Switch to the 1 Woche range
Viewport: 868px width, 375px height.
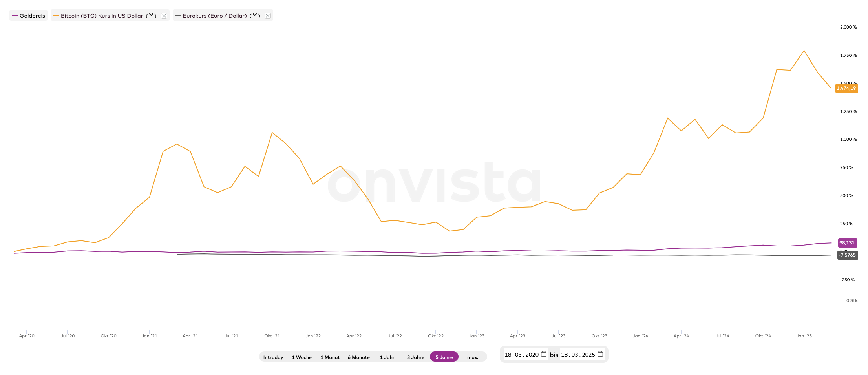click(302, 357)
